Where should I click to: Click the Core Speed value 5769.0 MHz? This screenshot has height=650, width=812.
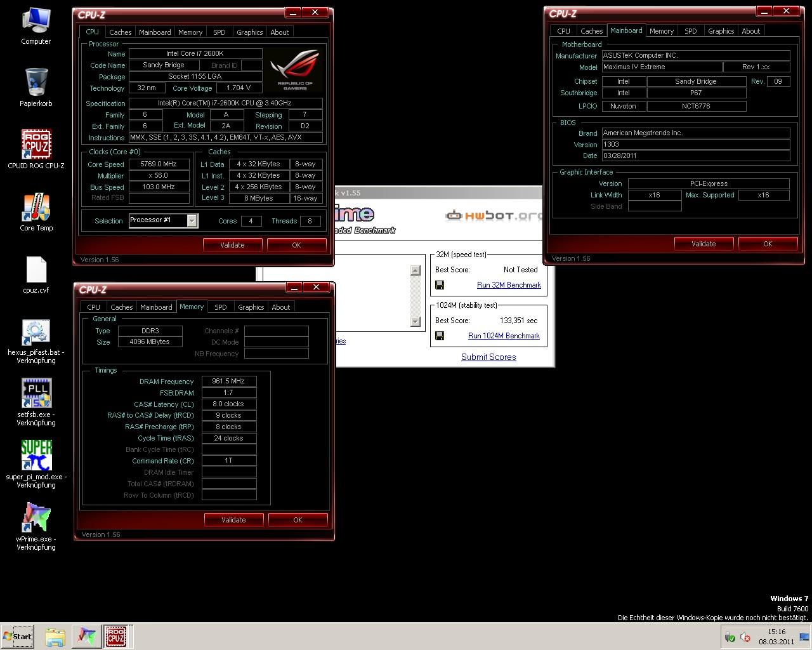[x=159, y=164]
